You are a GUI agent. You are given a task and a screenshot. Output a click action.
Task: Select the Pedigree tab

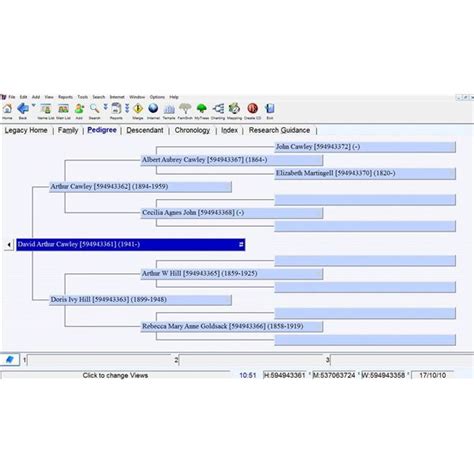tap(102, 130)
